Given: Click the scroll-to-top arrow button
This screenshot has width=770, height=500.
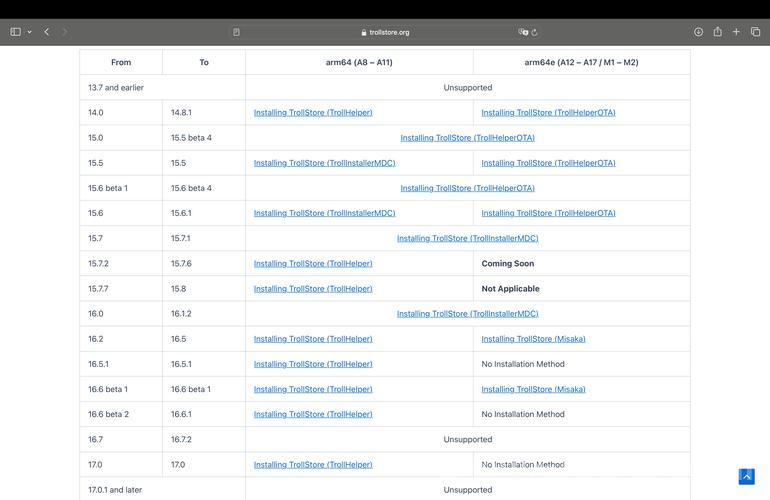Looking at the screenshot, I should 746,476.
